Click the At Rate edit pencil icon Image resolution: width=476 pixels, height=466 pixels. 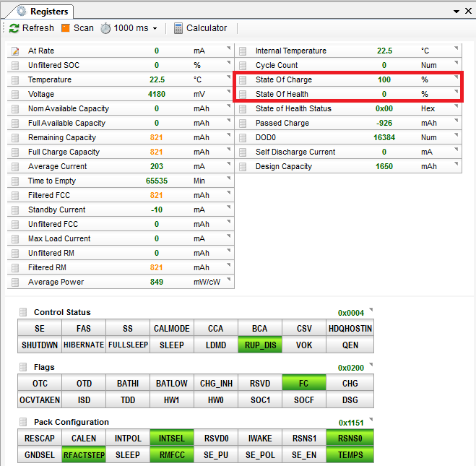[15, 51]
